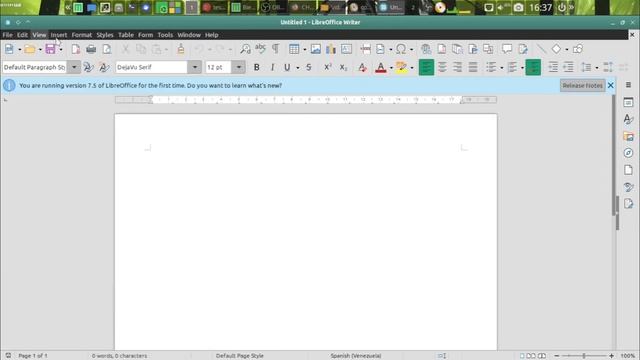Expand the font size dropdown
The width and height of the screenshot is (640, 360).
click(x=238, y=67)
